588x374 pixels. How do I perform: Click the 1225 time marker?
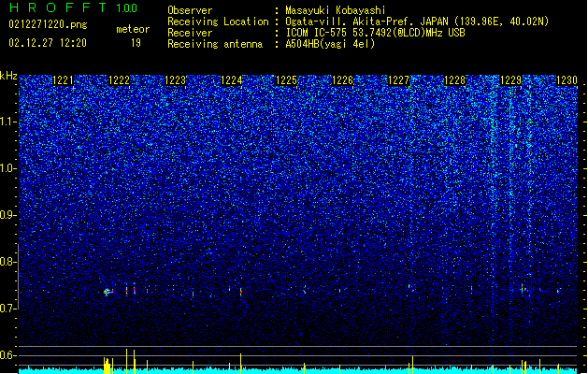coord(286,80)
